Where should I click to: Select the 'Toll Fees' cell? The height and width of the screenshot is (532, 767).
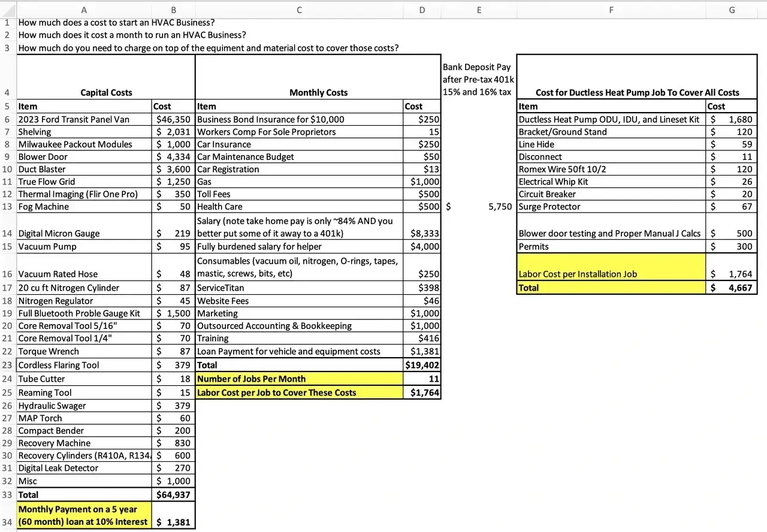click(x=300, y=194)
